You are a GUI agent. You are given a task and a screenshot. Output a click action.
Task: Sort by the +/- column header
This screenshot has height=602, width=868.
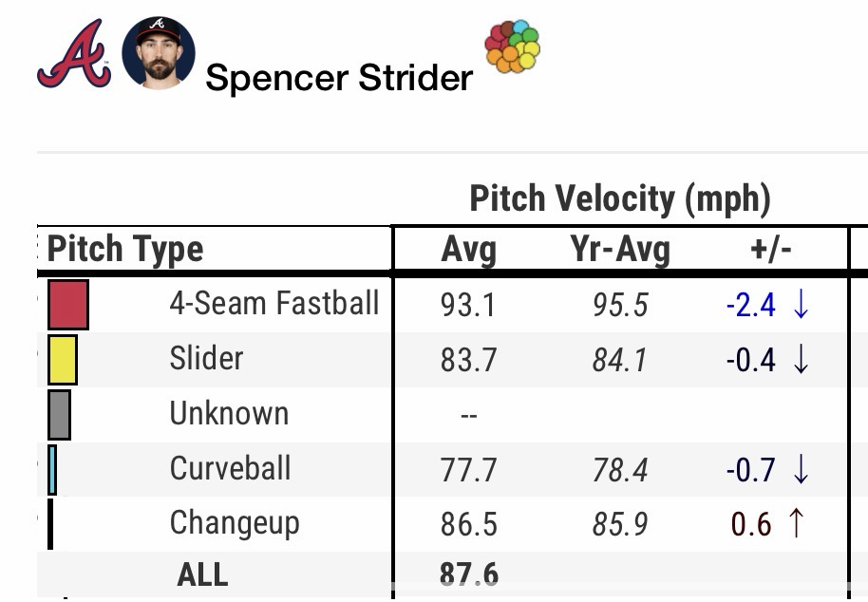click(770, 250)
